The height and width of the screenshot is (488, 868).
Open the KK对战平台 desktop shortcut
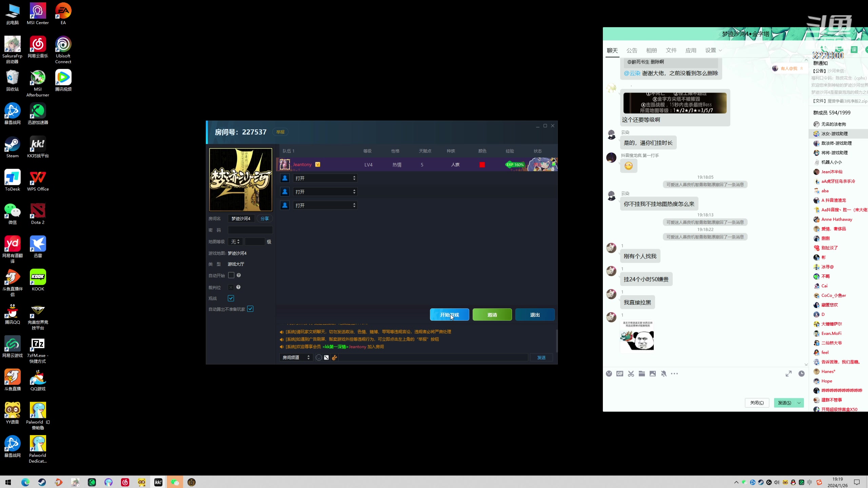click(38, 147)
